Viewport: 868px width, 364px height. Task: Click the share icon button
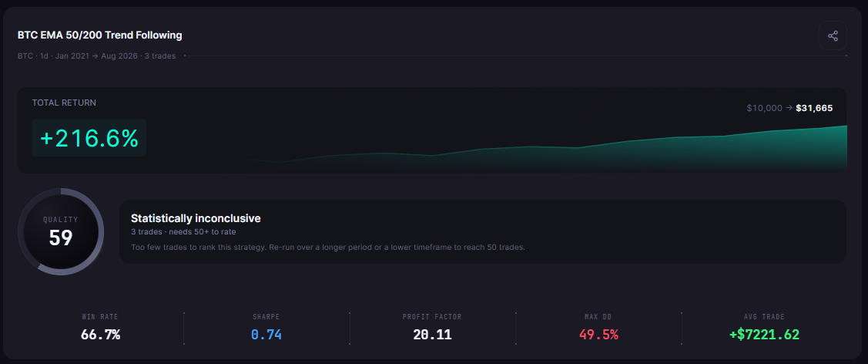coord(833,35)
